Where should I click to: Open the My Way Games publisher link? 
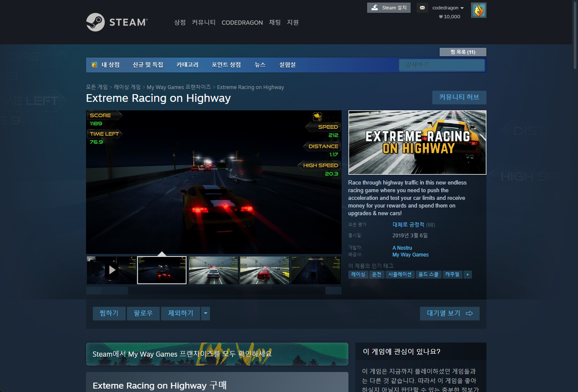click(x=411, y=254)
